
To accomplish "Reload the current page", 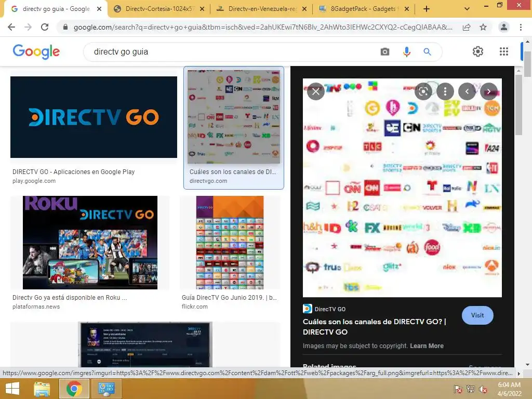I will [x=45, y=27].
